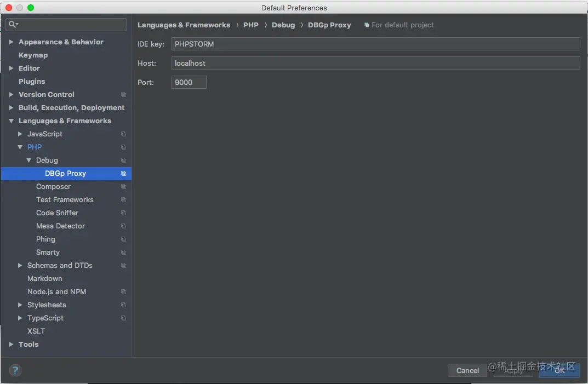Collapse Languages & Frameworks arrow
The image size is (588, 384).
coord(12,121)
